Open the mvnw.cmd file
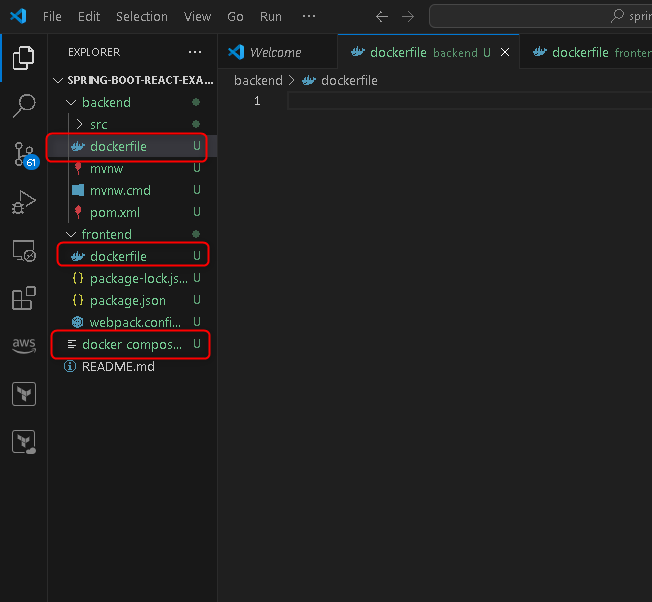This screenshot has width=652, height=602. pyautogui.click(x=133, y=190)
